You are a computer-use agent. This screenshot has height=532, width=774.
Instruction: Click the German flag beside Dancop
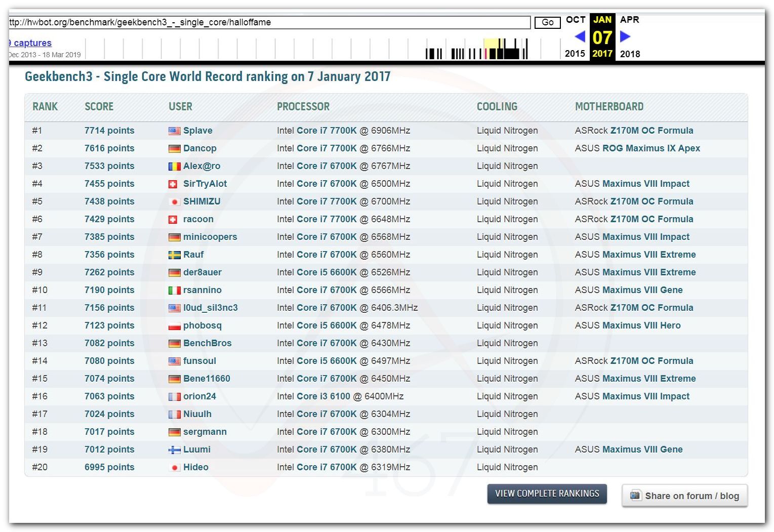point(174,148)
